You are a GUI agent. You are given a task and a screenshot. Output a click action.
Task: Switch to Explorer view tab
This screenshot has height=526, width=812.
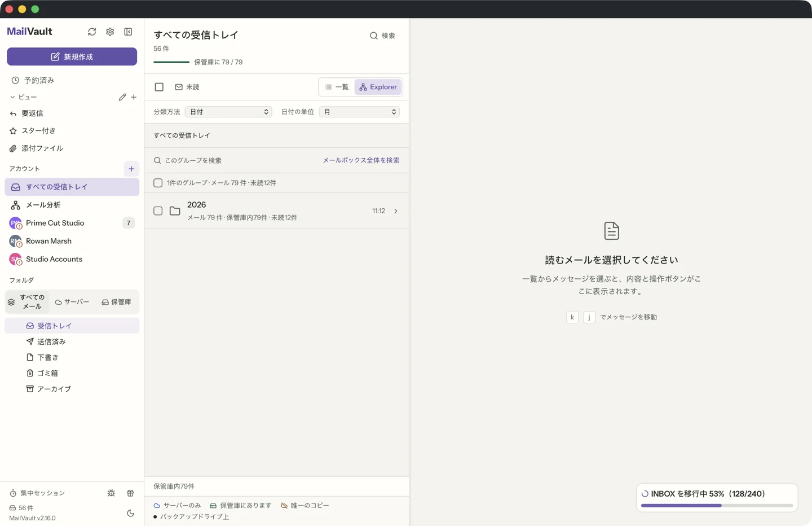(378, 87)
